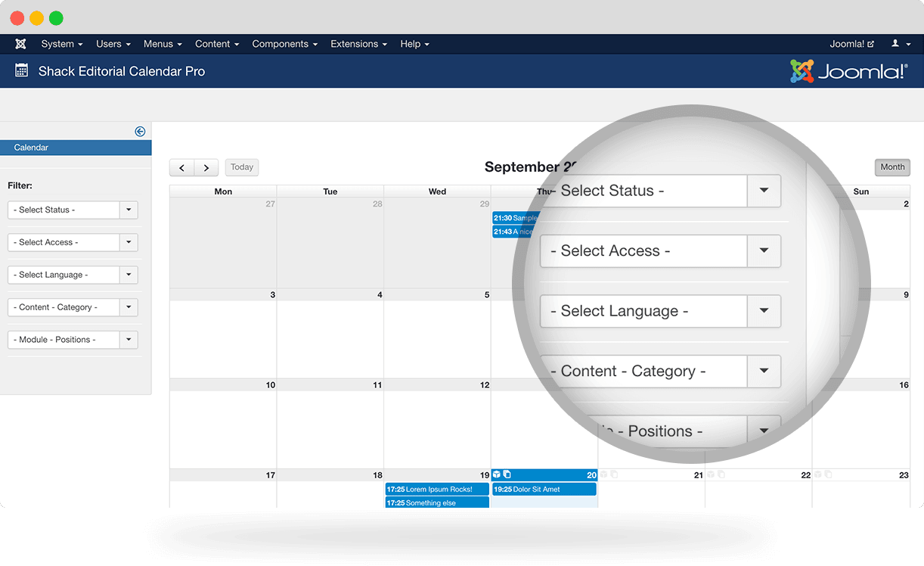
Task: Click the Joomla! site link in the top bar
Action: 852,44
